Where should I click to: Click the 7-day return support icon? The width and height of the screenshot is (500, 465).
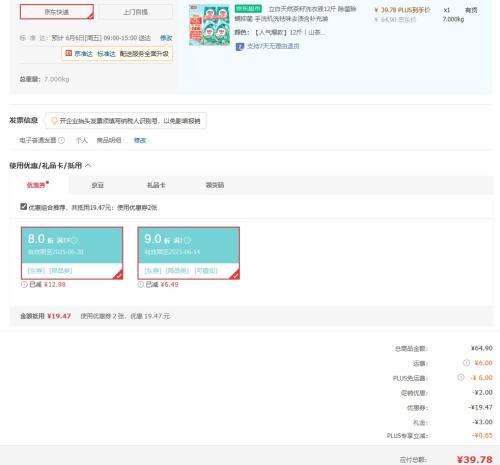tap(240, 47)
